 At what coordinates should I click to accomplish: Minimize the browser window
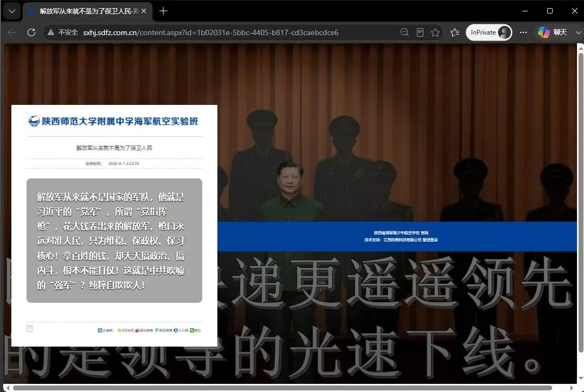point(525,11)
